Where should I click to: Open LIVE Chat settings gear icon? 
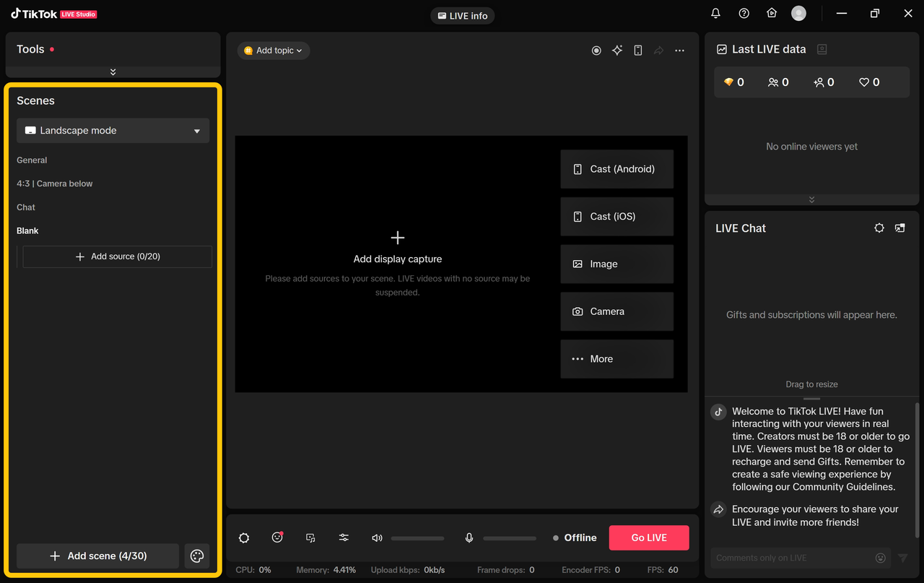point(879,228)
